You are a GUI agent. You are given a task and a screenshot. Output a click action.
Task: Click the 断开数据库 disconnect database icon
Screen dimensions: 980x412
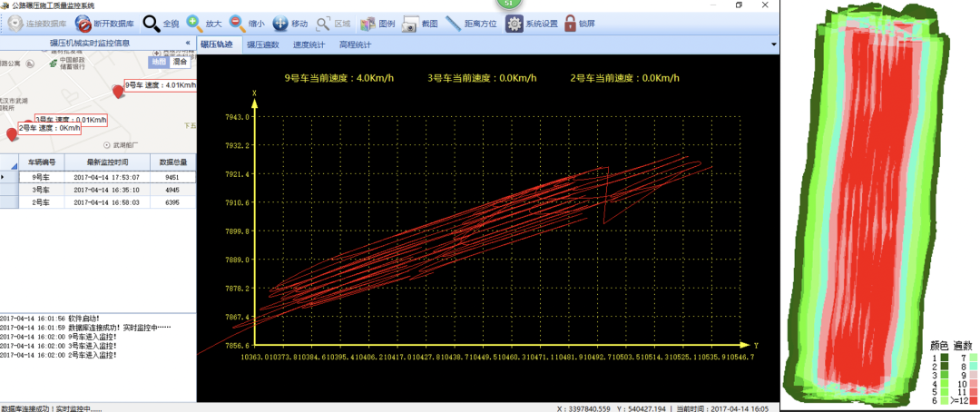pyautogui.click(x=83, y=24)
